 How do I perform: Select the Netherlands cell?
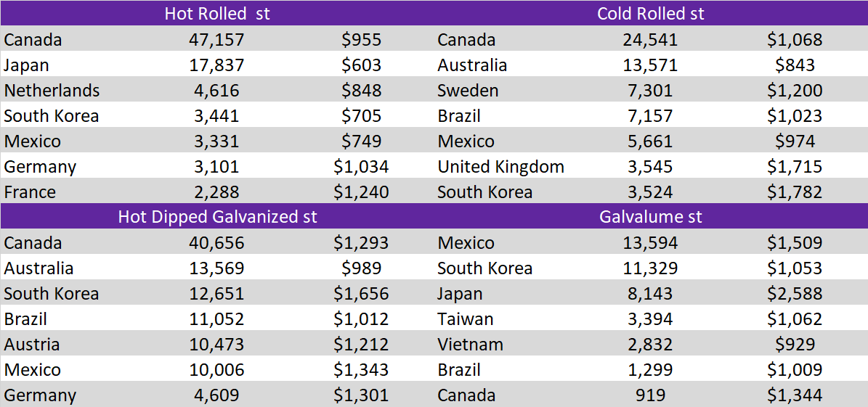[52, 91]
